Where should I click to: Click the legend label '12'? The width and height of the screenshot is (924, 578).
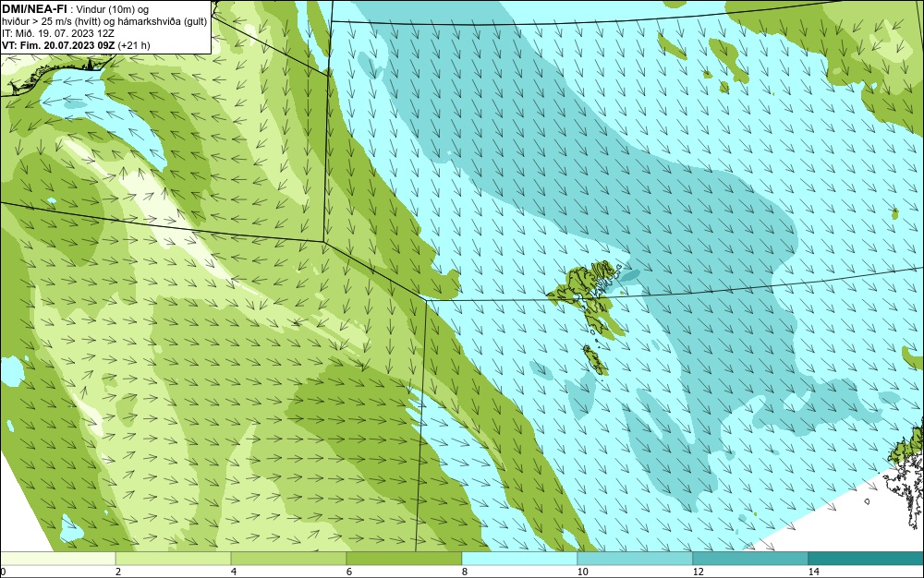tap(699, 572)
